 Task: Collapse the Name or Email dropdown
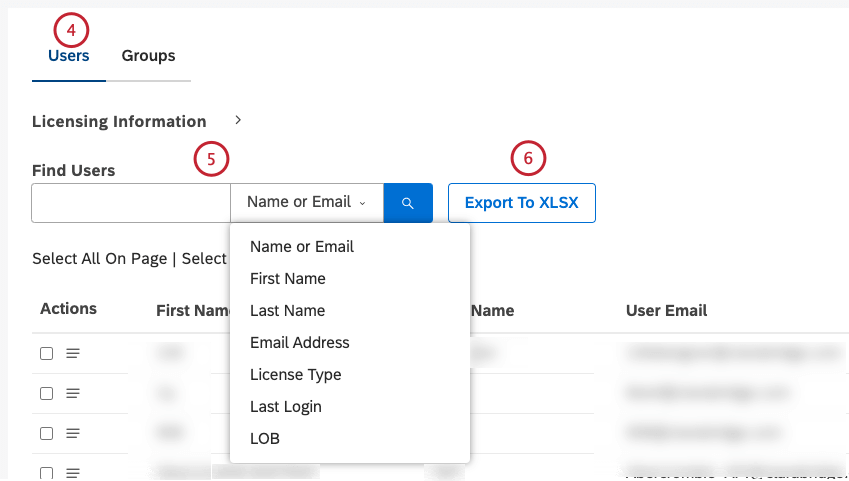pos(306,202)
